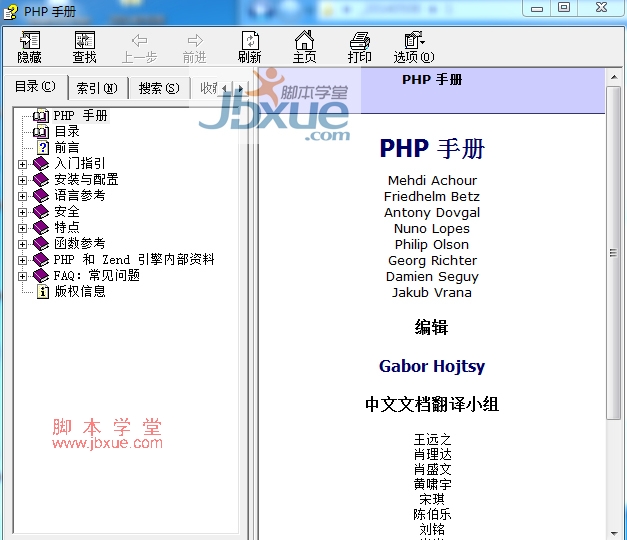Click the purple book icon for 函数参考

(x=41, y=244)
